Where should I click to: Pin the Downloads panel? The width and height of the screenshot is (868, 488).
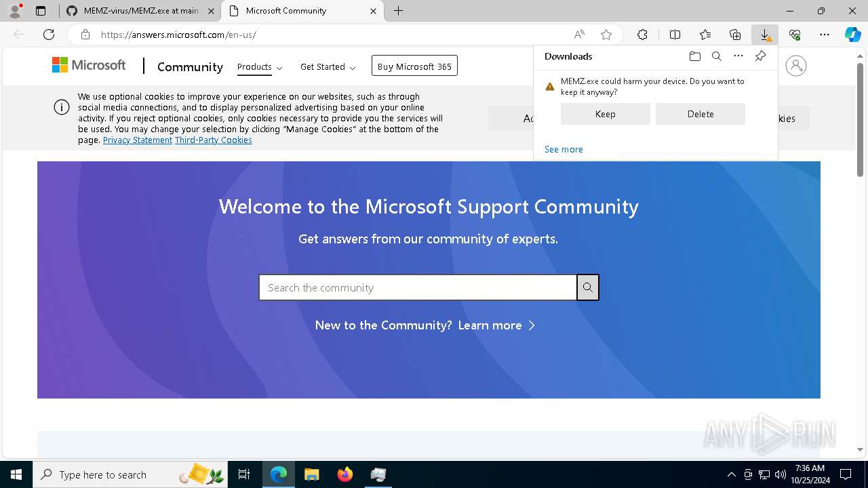point(760,56)
